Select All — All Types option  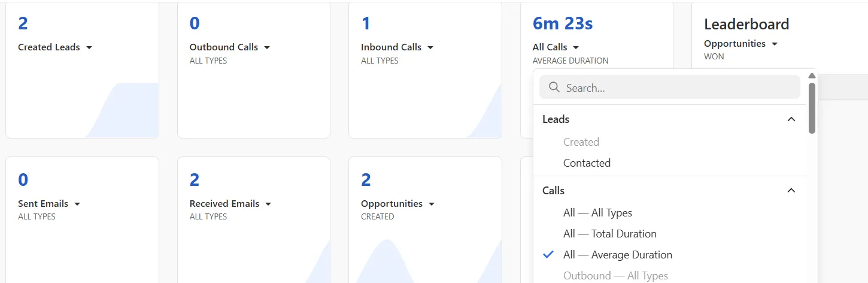click(x=597, y=213)
